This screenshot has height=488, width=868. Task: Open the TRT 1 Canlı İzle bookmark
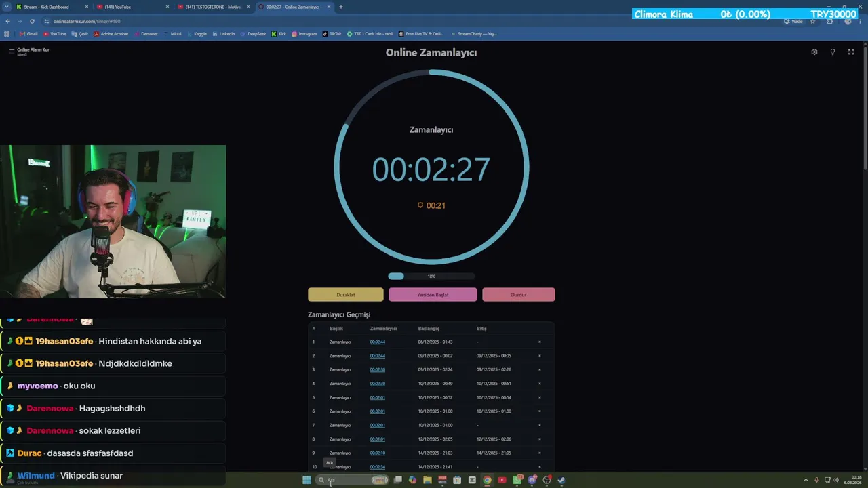pos(370,33)
